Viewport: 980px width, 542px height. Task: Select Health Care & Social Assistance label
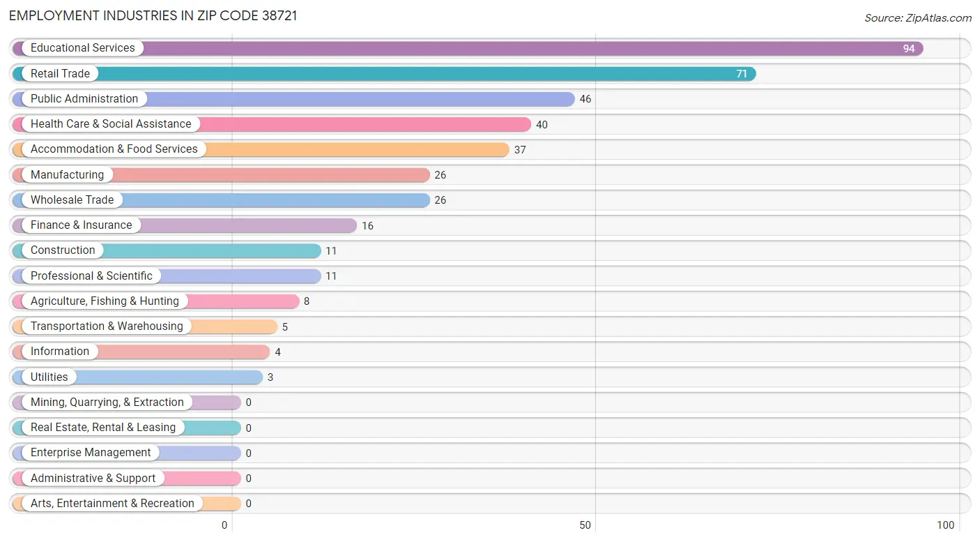click(111, 123)
